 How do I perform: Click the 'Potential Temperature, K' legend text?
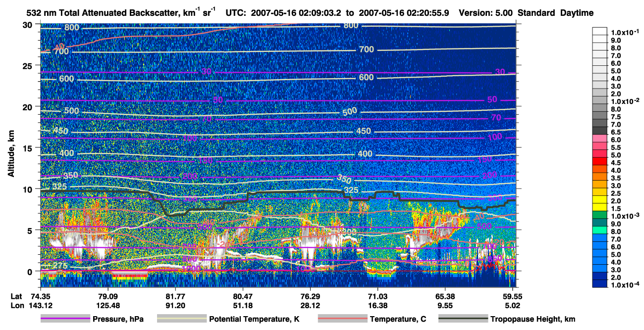(x=254, y=319)
